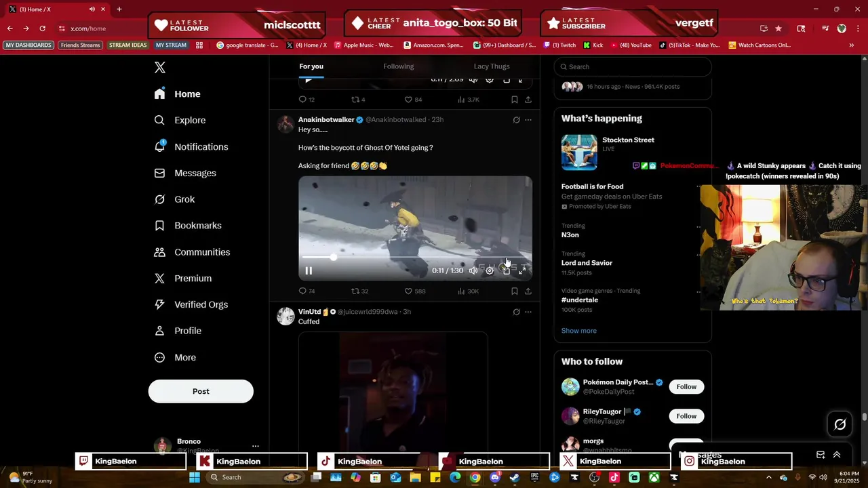Open more options on Anakinbotwalker post
868x488 pixels.
tap(528, 120)
